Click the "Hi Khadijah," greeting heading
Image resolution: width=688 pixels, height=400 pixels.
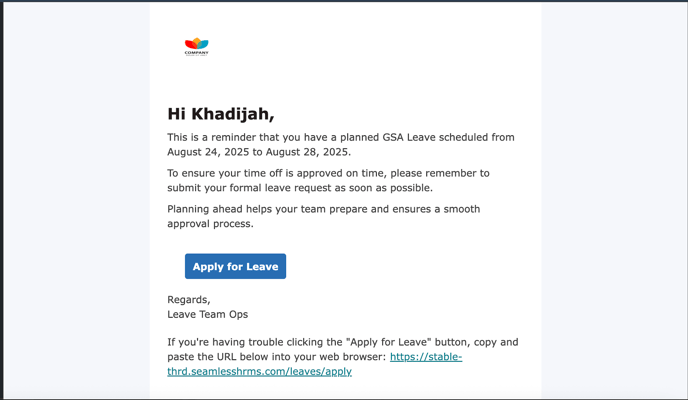click(221, 114)
